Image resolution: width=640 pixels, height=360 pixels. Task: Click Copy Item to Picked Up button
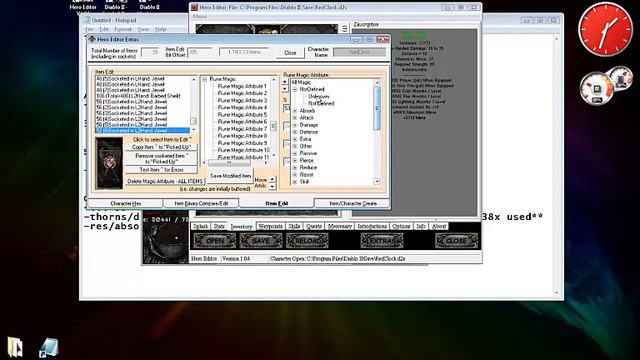162,147
